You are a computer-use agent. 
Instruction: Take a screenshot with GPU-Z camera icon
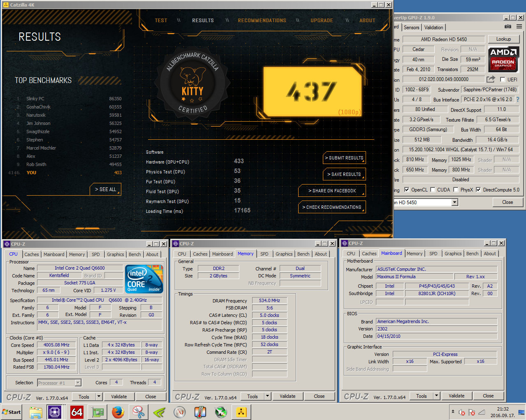click(508, 27)
